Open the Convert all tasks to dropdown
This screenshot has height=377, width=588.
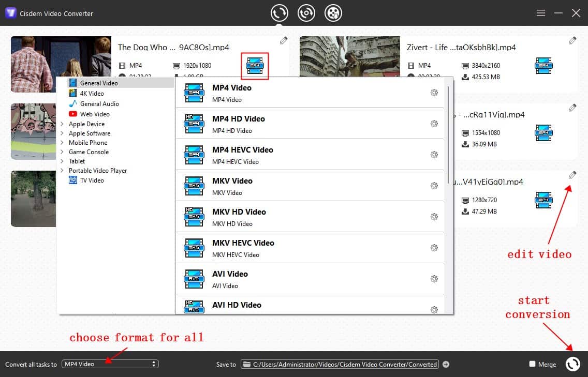[110, 364]
